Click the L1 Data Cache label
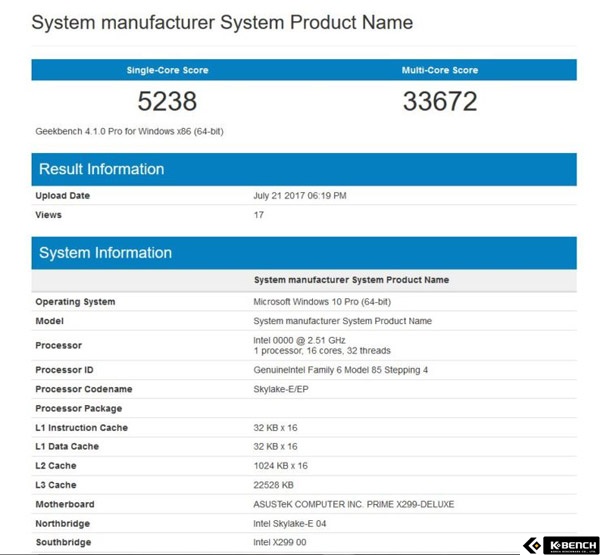This screenshot has height=555, width=600. pyautogui.click(x=67, y=446)
